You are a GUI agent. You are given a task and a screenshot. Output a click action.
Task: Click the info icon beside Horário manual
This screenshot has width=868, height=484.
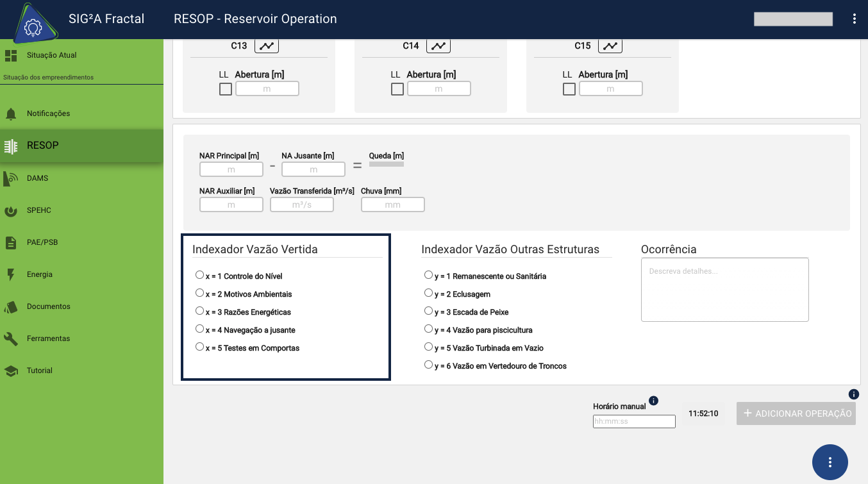653,401
